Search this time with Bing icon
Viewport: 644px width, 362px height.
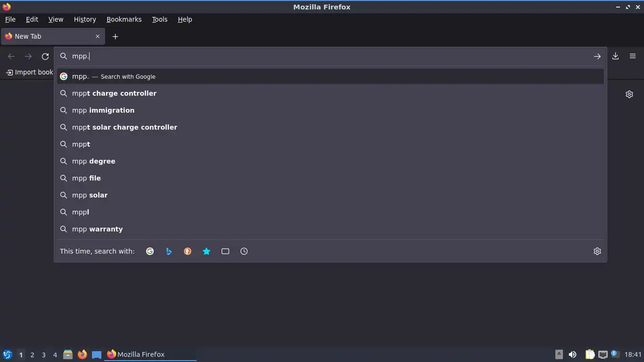click(169, 251)
